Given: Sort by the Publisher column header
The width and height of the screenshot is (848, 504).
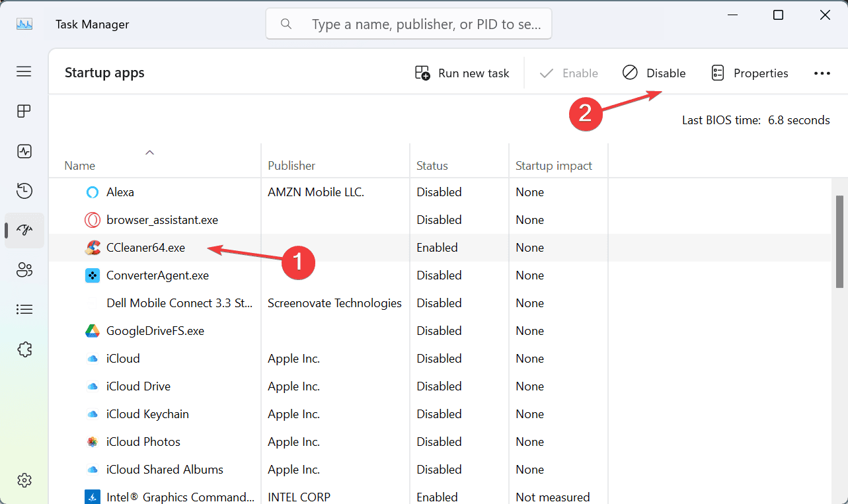Looking at the screenshot, I should coord(291,166).
